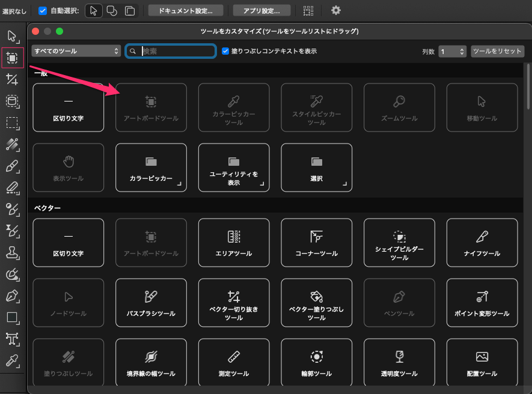Screen dimensions: 532x394
Task: Toggle the 自動選択 checkbox
Action: coord(43,10)
